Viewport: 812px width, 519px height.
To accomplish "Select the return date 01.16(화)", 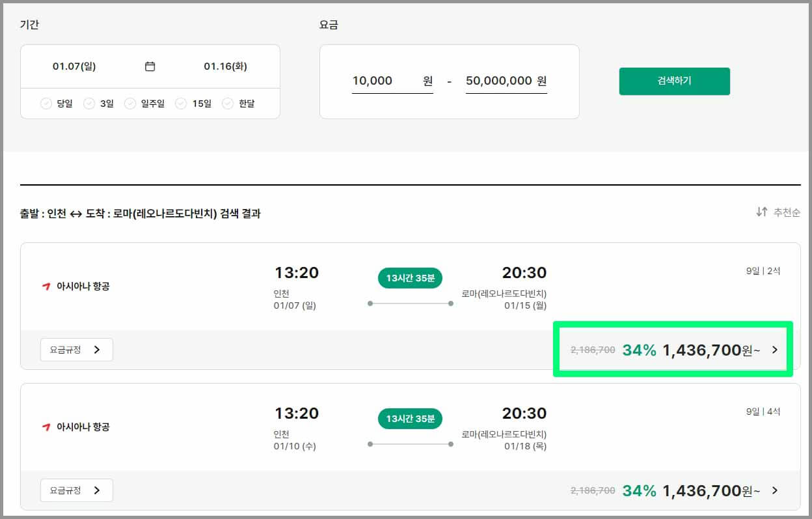I will tap(224, 66).
